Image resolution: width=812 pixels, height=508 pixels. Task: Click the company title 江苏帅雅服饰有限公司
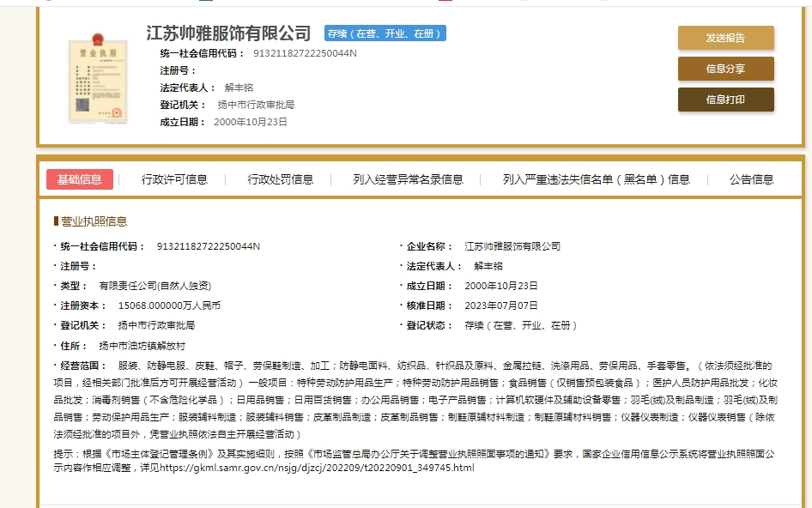pyautogui.click(x=228, y=33)
